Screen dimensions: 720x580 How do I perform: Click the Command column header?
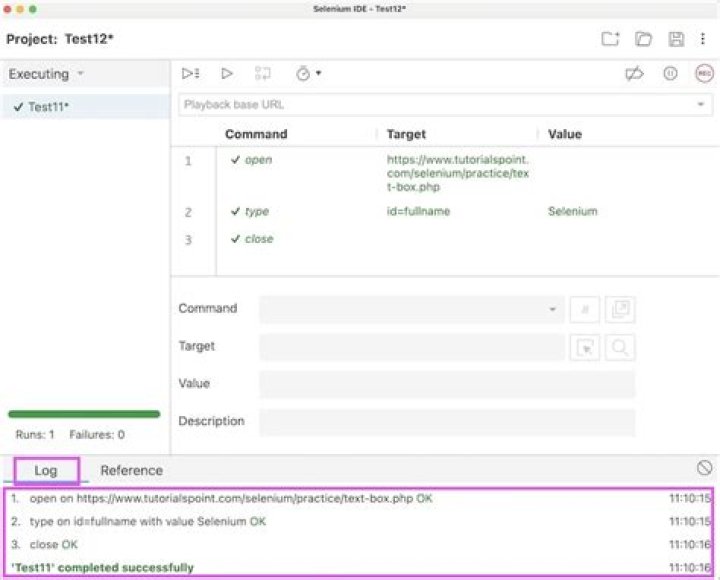pyautogui.click(x=256, y=134)
